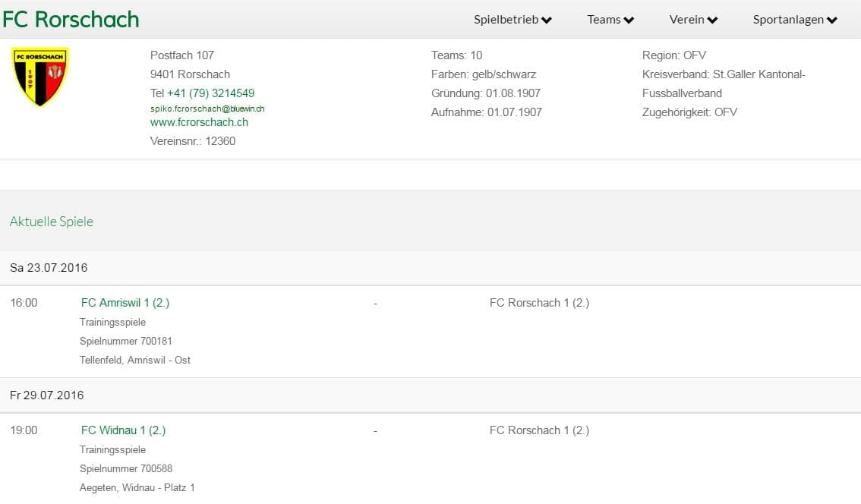Click the Aktuelle Spiele heading
The height and width of the screenshot is (504, 861).
tap(52, 222)
